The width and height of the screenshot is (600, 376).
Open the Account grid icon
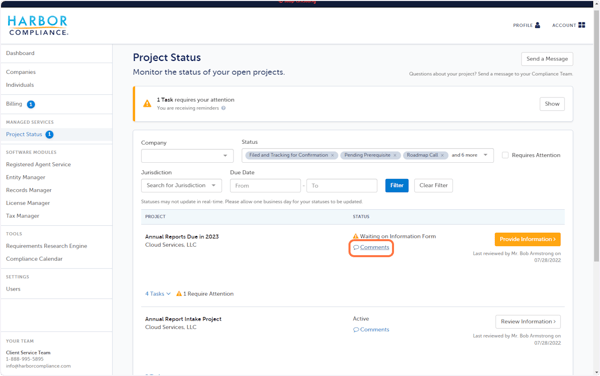tap(582, 25)
